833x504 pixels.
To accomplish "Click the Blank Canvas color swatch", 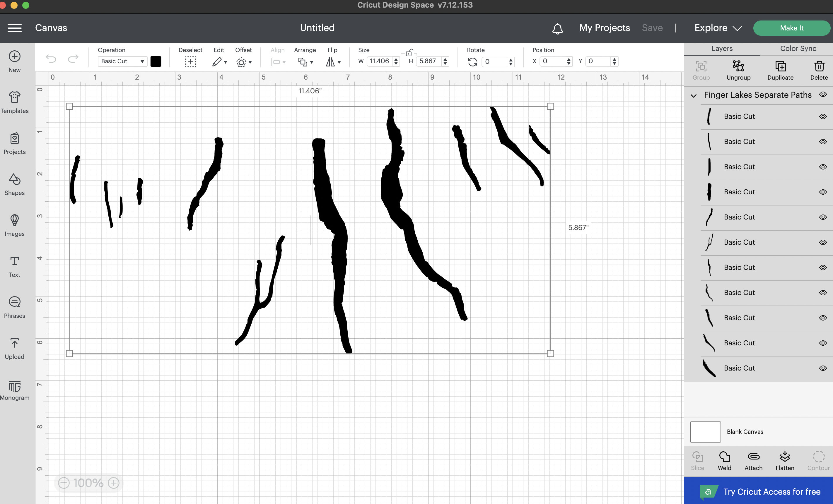I will coord(705,432).
